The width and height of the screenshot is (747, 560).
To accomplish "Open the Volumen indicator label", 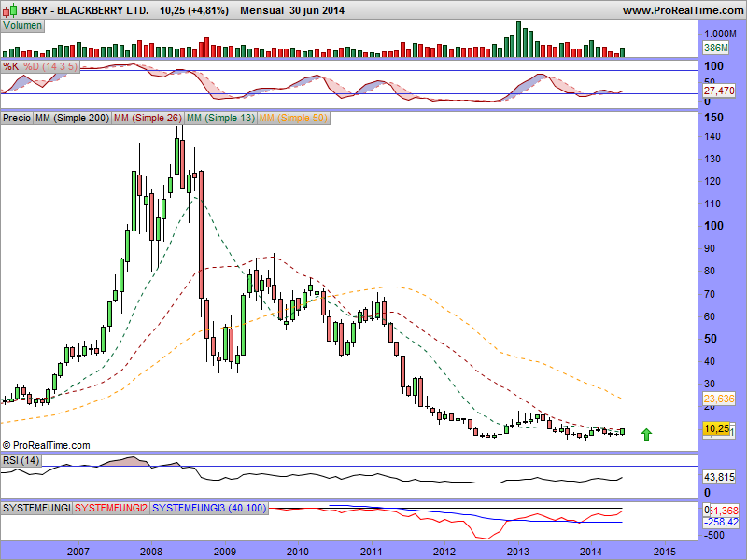I will [22, 26].
